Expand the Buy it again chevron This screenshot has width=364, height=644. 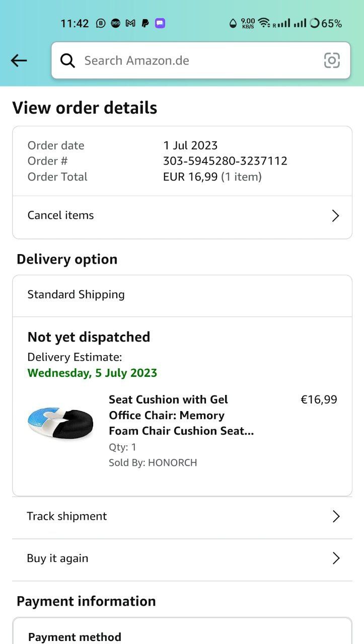[x=336, y=558]
